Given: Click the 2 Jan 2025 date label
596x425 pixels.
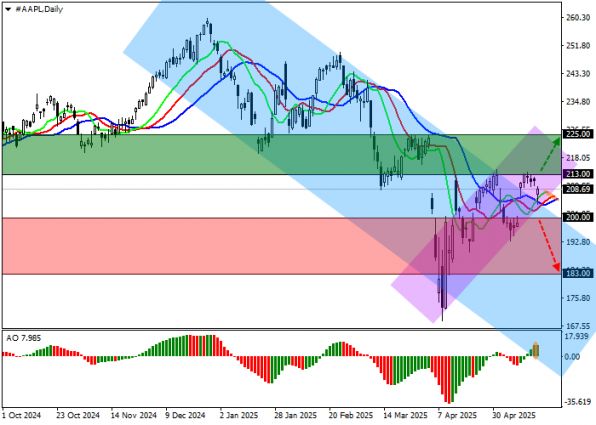Looking at the screenshot, I should 239,415.
